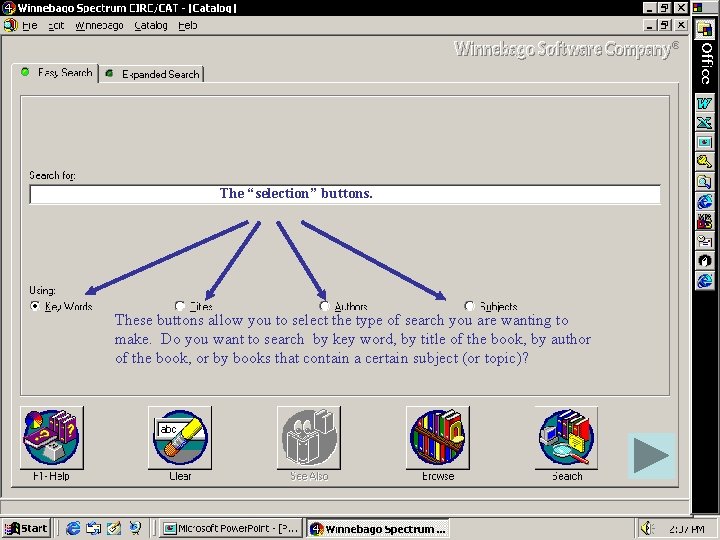Click the Show Desktop Quick Launch icon
The width and height of the screenshot is (720, 540).
click(x=94, y=529)
